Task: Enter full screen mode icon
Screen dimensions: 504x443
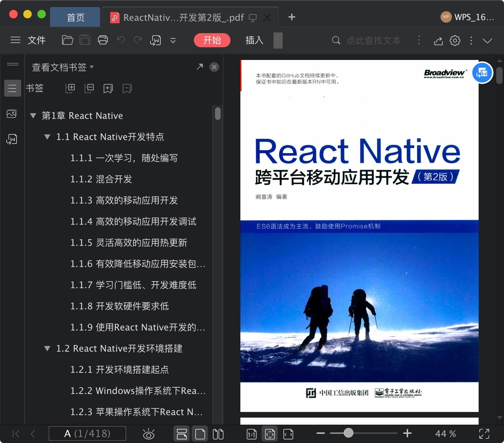Action: click(484, 434)
